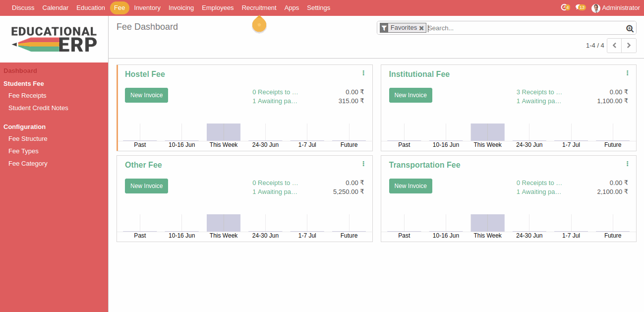Click the search magnifier icon
Viewport: 644px width, 312px height.
(630, 28)
